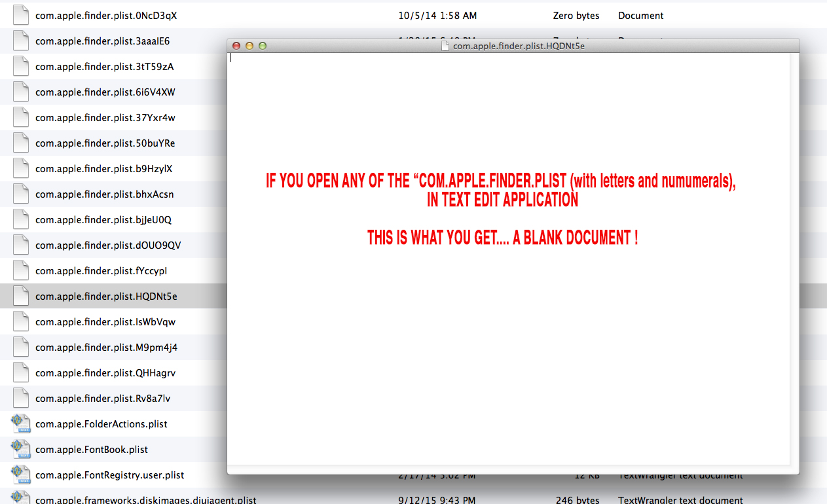The width and height of the screenshot is (827, 504).
Task: Click the plist icon for com.apple.frameworks.diskimages.diuiagent.plist
Action: 21,498
